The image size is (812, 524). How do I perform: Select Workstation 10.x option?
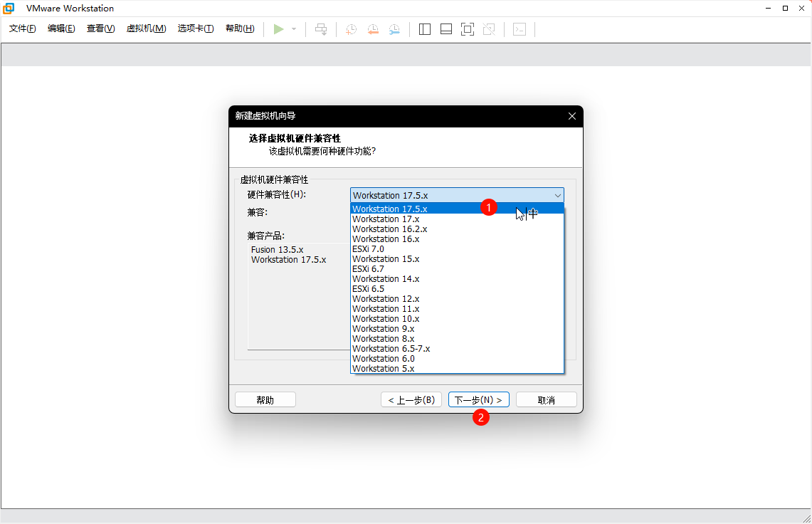pos(457,319)
